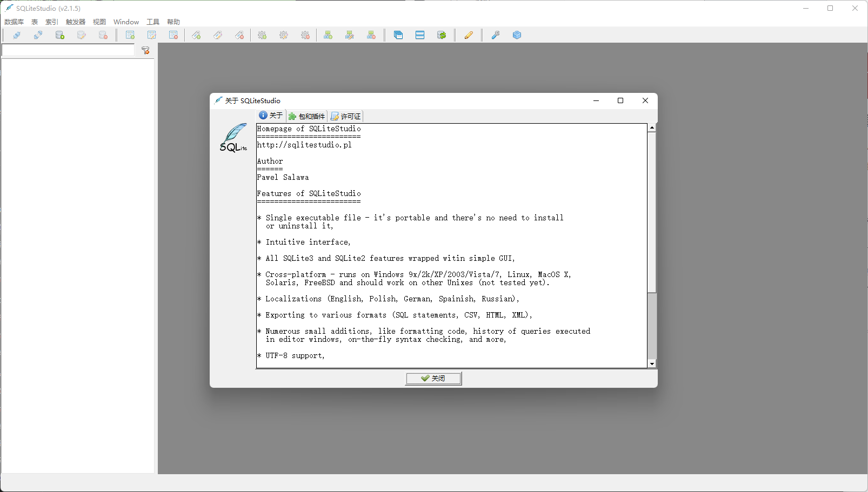Click the create new trigger toolbar icon

coord(262,35)
